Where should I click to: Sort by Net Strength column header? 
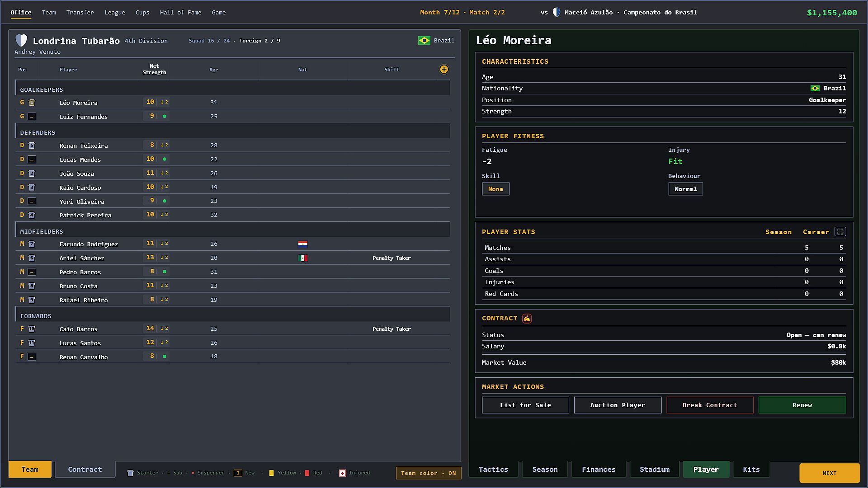154,70
